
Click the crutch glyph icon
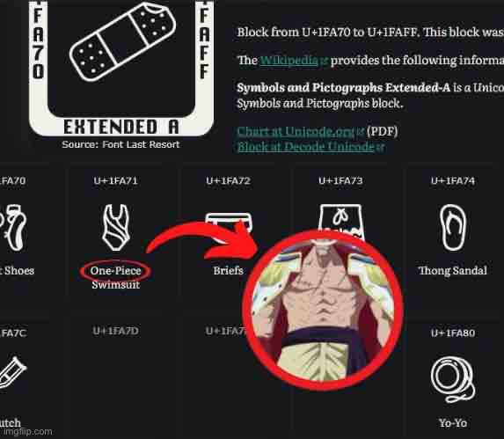tap(12, 373)
